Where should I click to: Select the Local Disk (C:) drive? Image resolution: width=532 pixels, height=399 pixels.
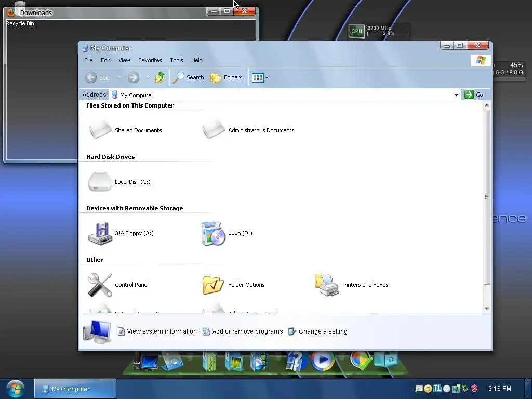[x=119, y=182]
